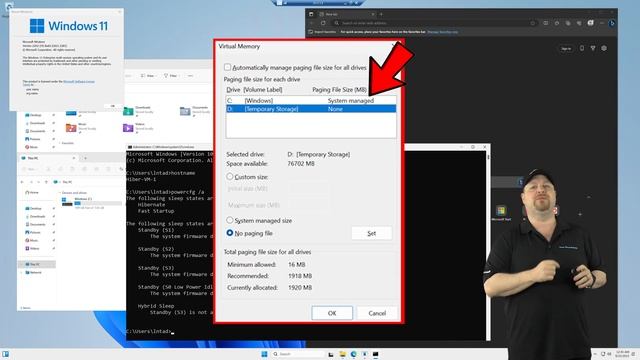Click up arrow in This PC Explorer
The image size is (640, 360).
(46, 182)
